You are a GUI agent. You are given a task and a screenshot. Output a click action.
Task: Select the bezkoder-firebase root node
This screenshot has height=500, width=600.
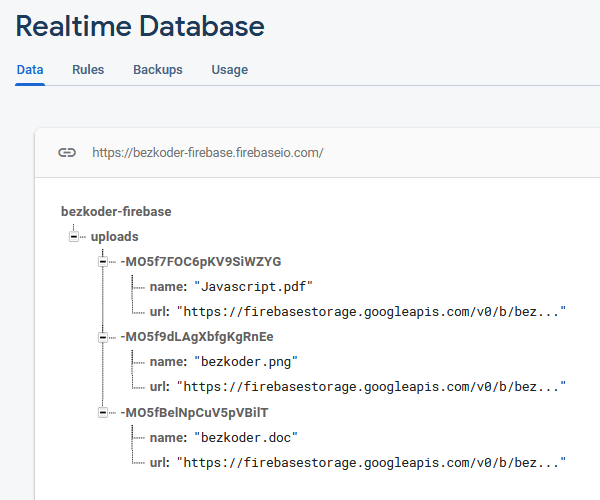click(x=116, y=212)
